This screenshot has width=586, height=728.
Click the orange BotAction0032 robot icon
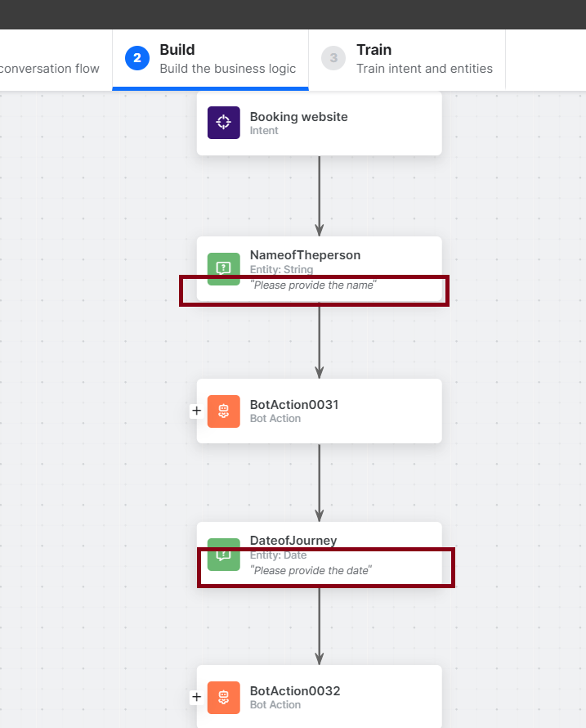pyautogui.click(x=223, y=697)
